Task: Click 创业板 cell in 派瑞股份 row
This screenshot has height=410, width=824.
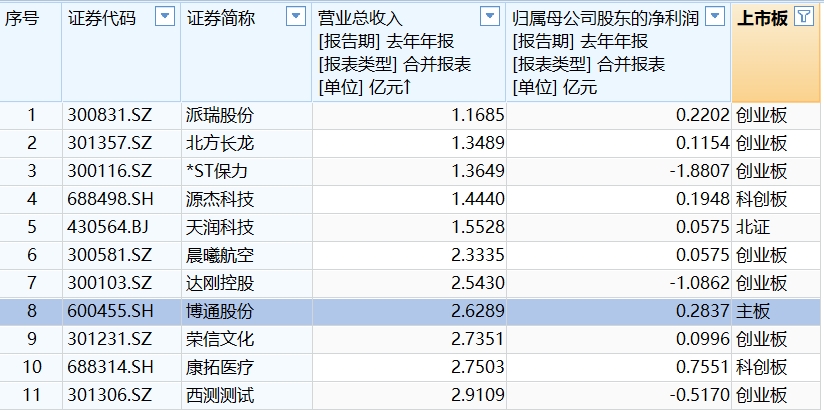Action: [x=762, y=115]
